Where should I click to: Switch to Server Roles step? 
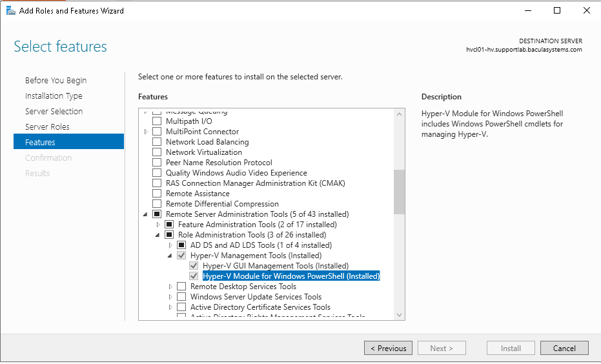48,127
